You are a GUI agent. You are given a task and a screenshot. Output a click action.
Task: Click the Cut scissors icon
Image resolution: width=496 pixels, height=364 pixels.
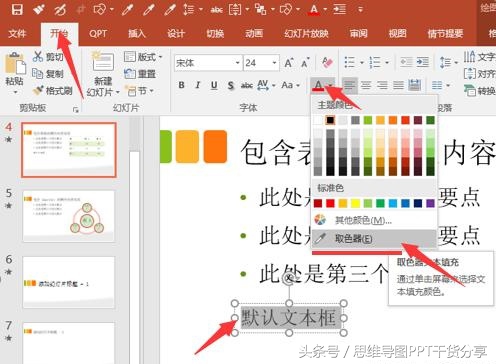pos(38,56)
